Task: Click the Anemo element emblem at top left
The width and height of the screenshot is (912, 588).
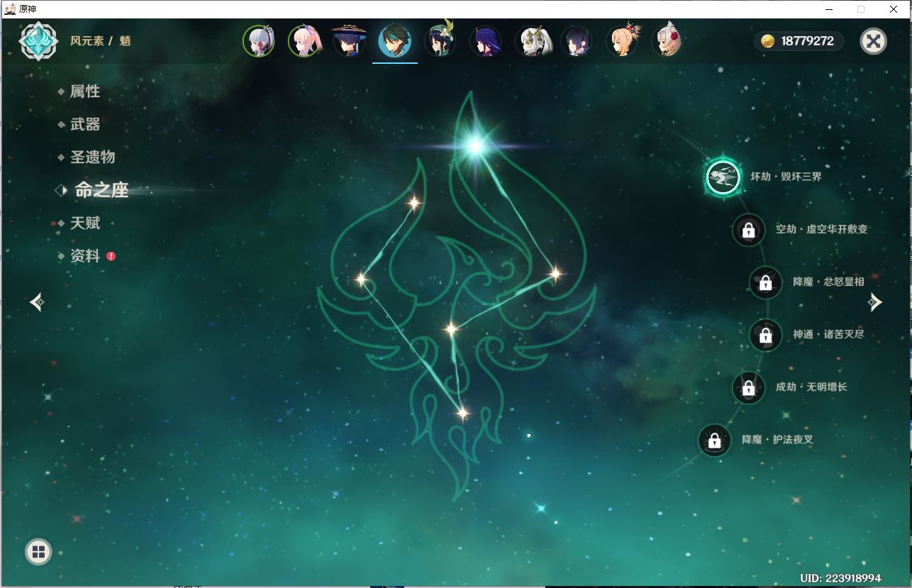Action: click(x=38, y=41)
